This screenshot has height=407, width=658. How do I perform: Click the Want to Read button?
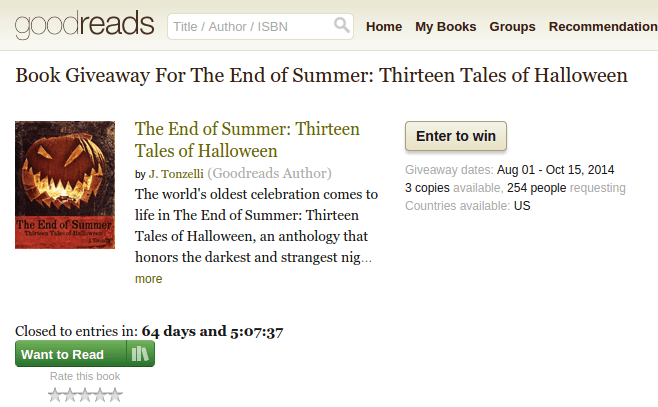tap(70, 354)
